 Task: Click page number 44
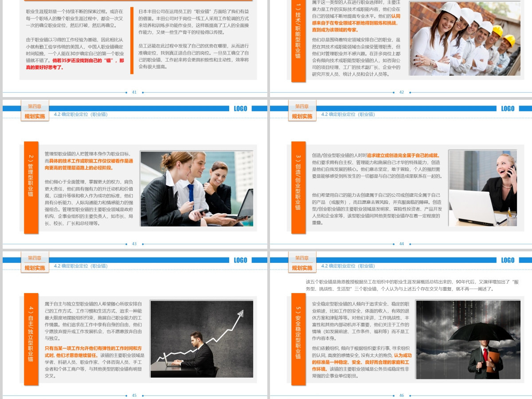tap(402, 244)
